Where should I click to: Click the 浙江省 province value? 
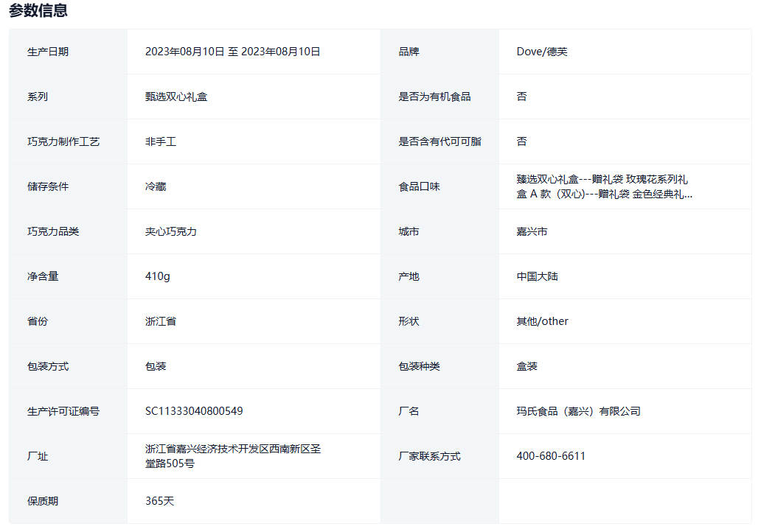click(x=161, y=321)
